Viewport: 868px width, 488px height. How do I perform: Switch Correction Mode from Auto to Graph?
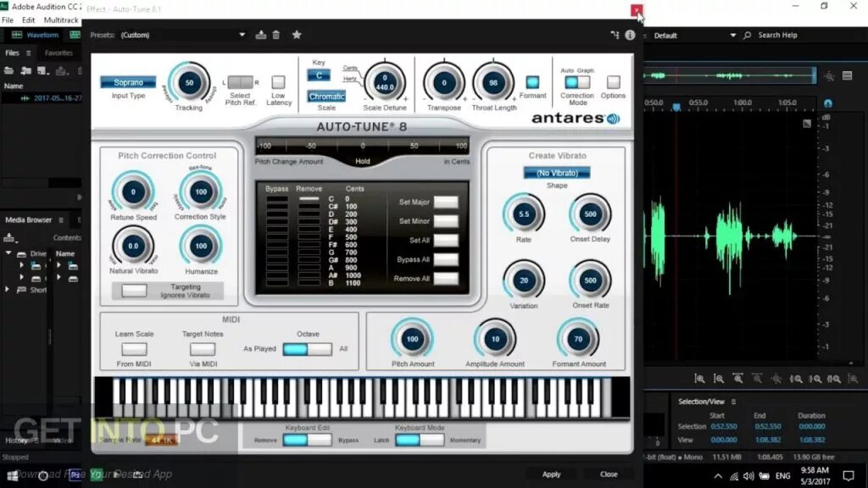pyautogui.click(x=583, y=81)
